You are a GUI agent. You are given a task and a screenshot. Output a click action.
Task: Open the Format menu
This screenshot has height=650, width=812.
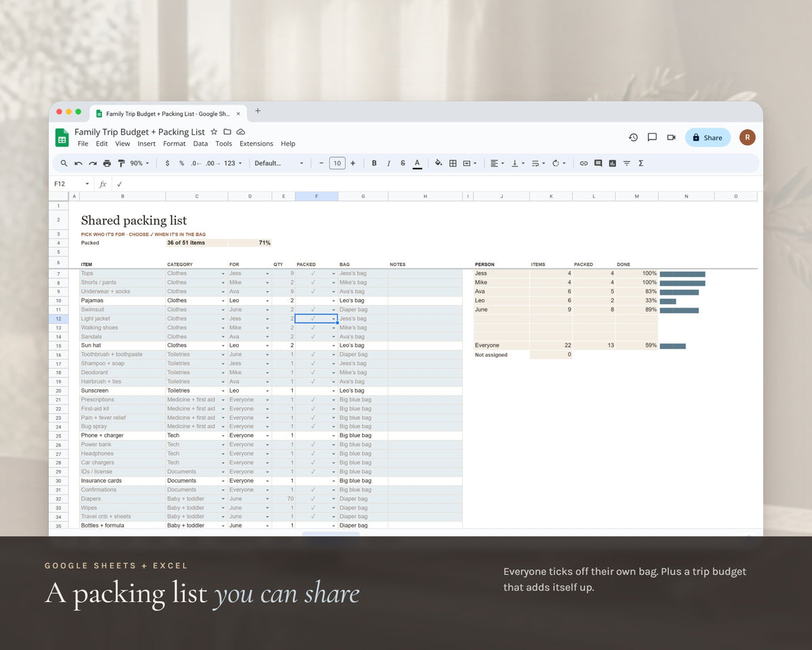point(175,144)
